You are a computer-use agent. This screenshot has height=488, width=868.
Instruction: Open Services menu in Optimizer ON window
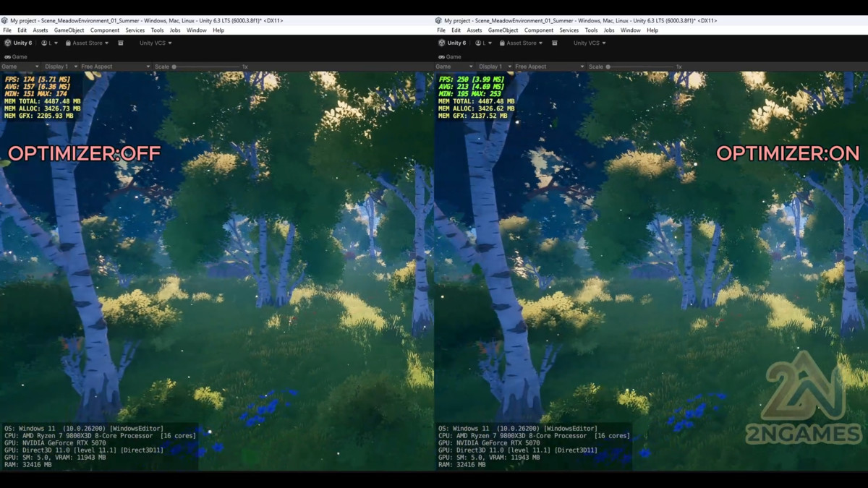[569, 30]
